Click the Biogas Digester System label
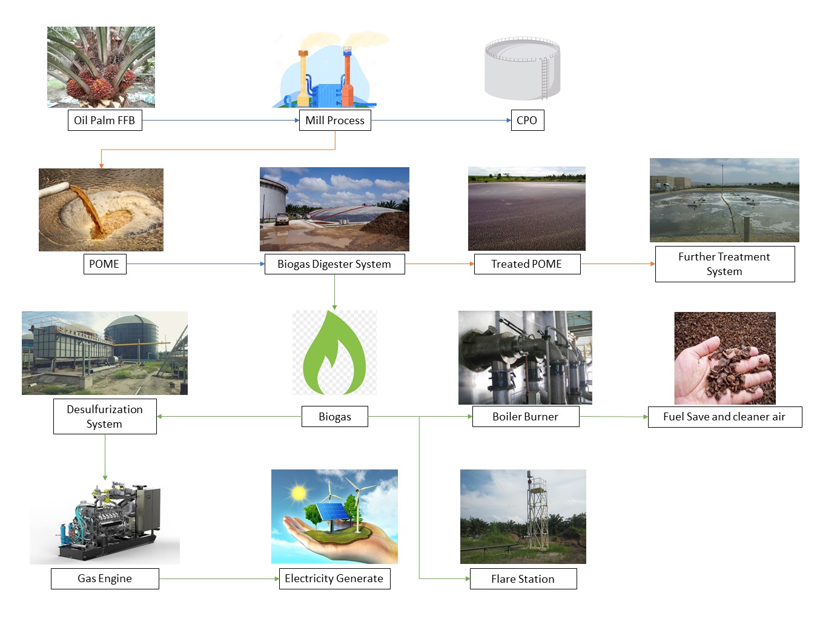This screenshot has height=630, width=840. pos(334,264)
